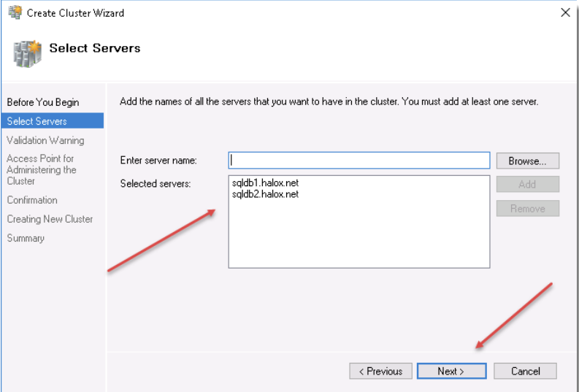The image size is (579, 392).
Task: Open the Summary step
Action: pos(26,238)
